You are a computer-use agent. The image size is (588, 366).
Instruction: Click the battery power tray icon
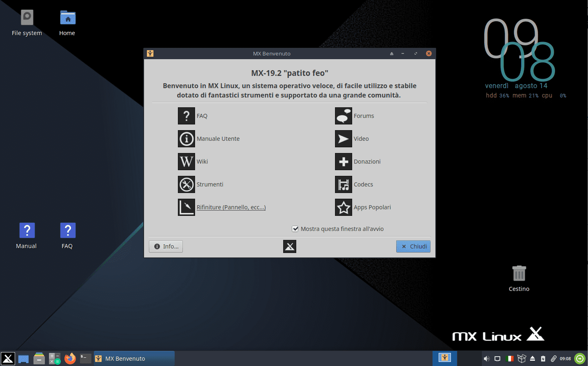pos(543,359)
